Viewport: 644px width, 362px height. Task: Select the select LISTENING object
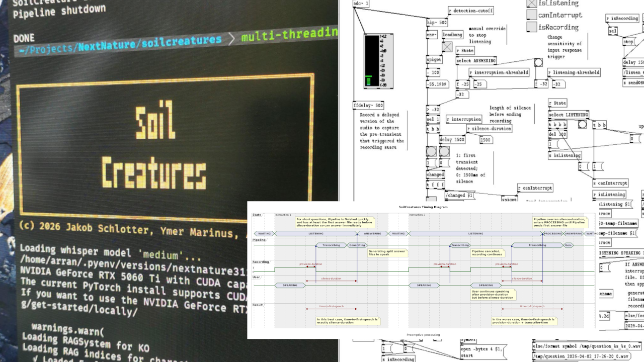pyautogui.click(x=569, y=115)
